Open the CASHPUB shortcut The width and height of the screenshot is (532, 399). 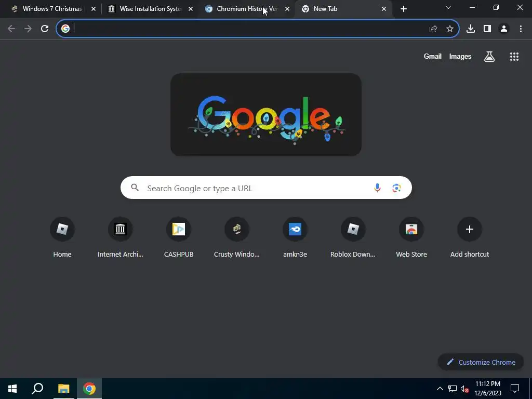[x=179, y=237]
